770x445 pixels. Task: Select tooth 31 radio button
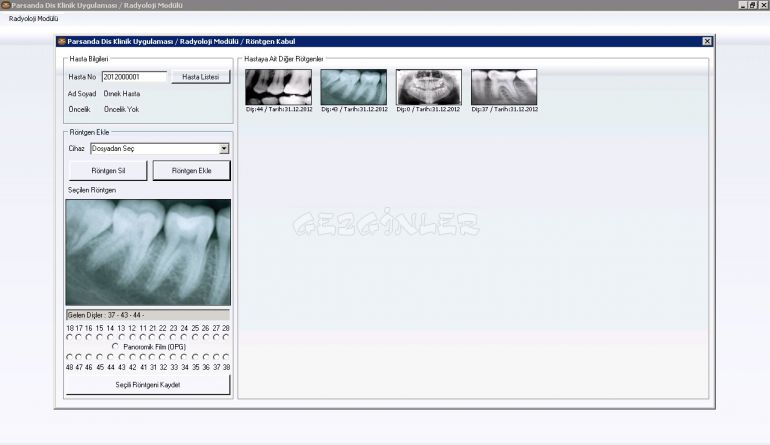[x=152, y=357]
